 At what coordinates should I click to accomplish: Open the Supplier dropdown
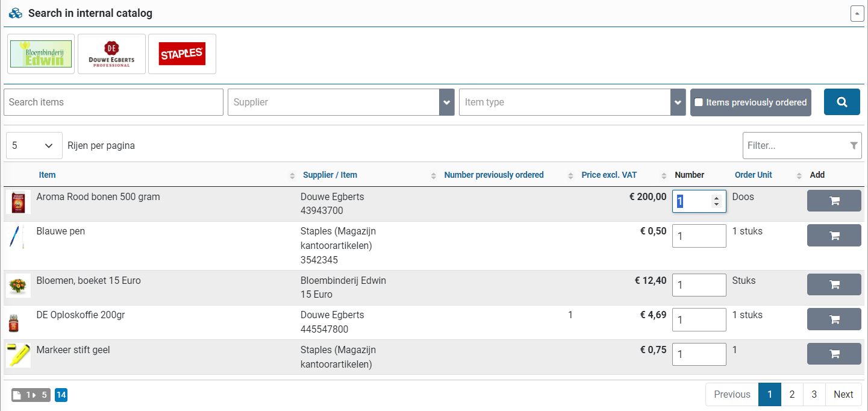click(446, 102)
